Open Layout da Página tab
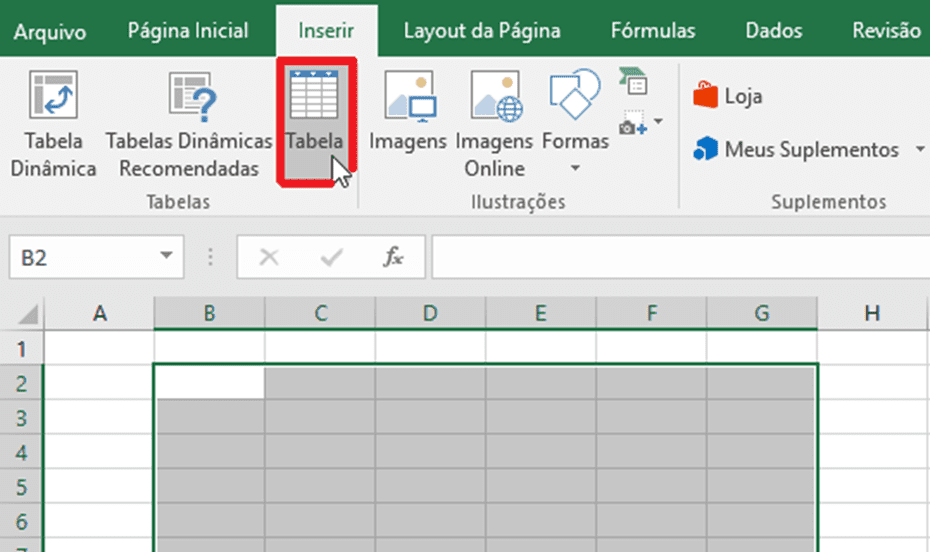This screenshot has width=930, height=552. tap(482, 31)
